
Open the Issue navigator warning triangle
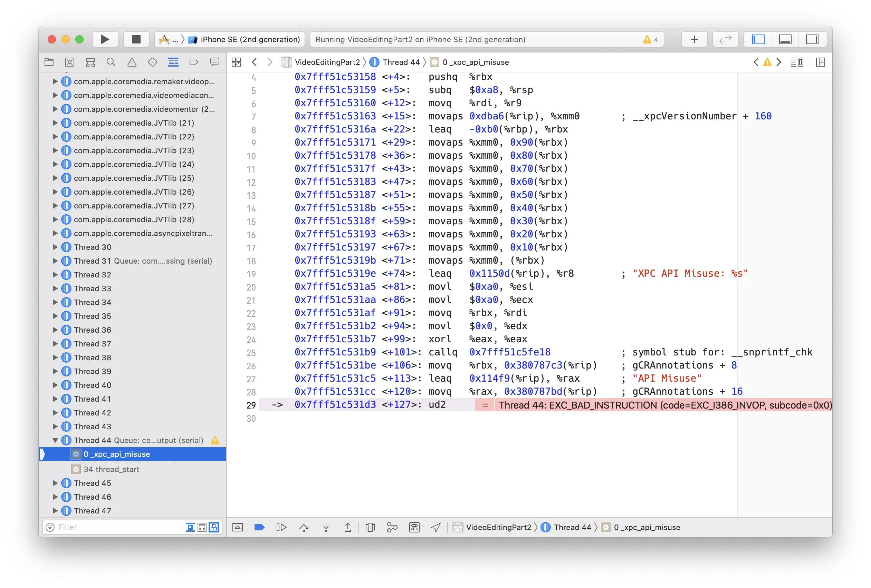132,62
